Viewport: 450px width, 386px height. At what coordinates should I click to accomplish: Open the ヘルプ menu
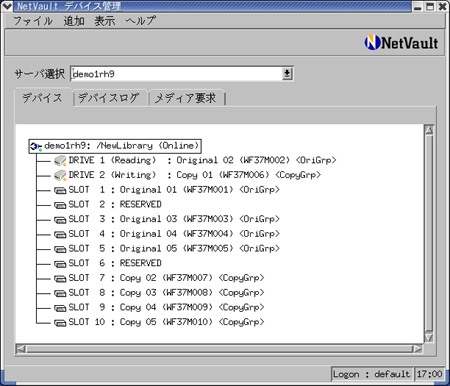point(140,21)
